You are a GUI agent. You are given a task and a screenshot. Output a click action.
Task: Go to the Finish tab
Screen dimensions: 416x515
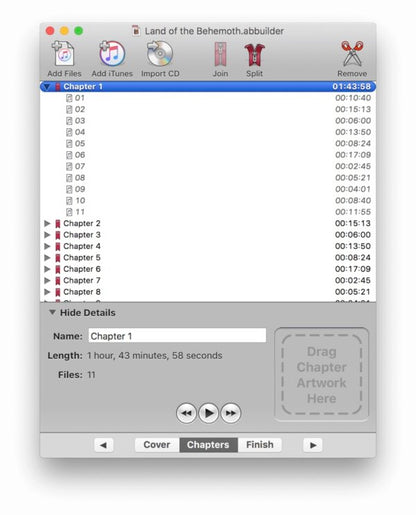click(x=260, y=445)
